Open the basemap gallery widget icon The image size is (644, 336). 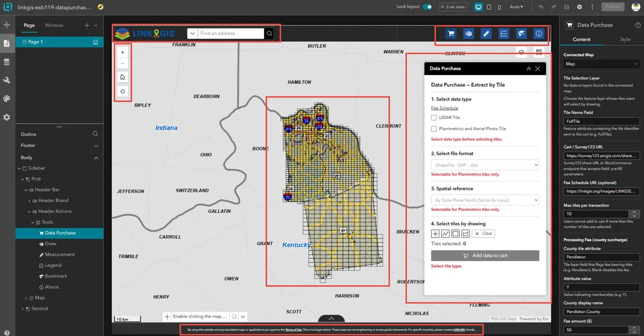point(539,52)
